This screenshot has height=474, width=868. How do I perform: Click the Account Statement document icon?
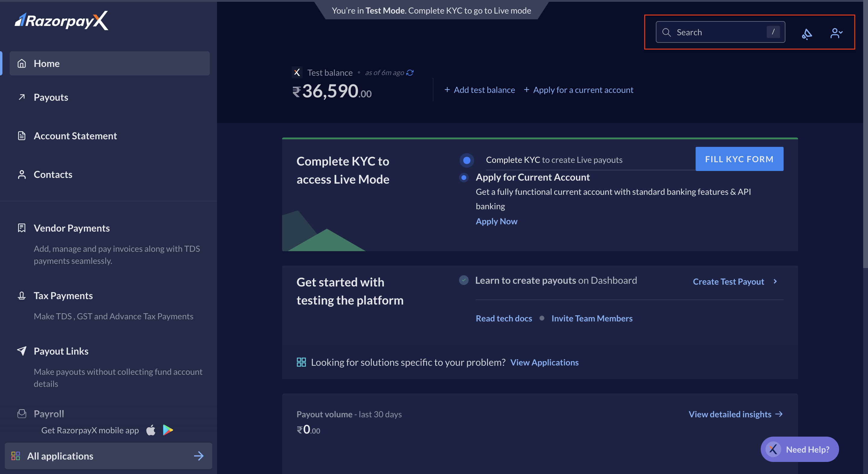pos(22,136)
